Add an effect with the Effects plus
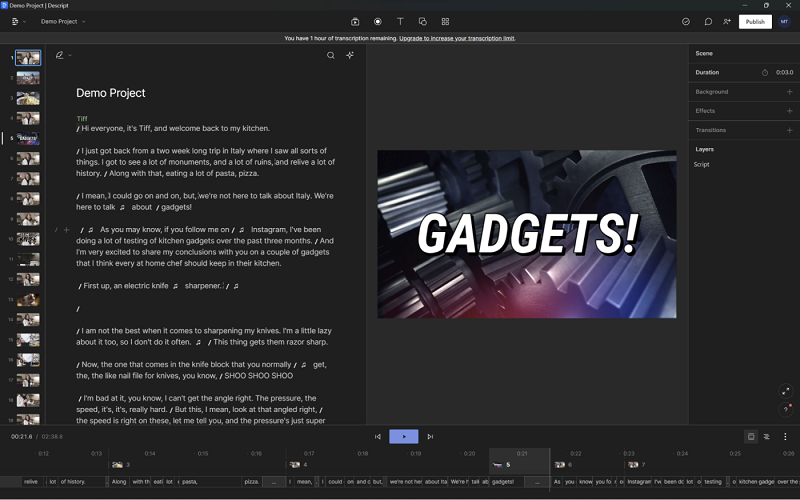Screen dimensions: 800x500 tap(789, 111)
